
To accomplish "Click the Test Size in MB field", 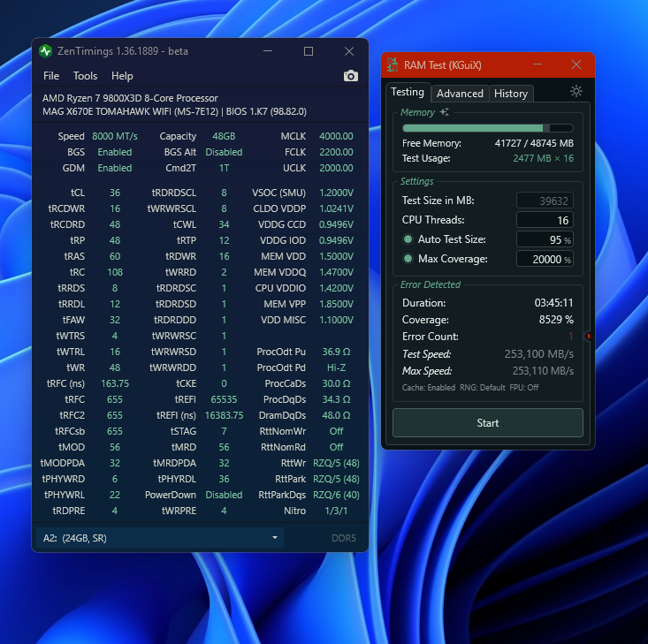I will (x=545, y=201).
